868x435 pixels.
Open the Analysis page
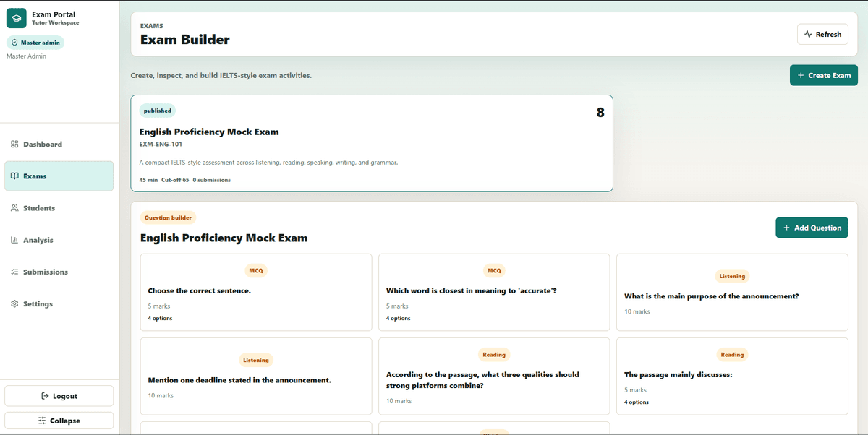[59, 240]
